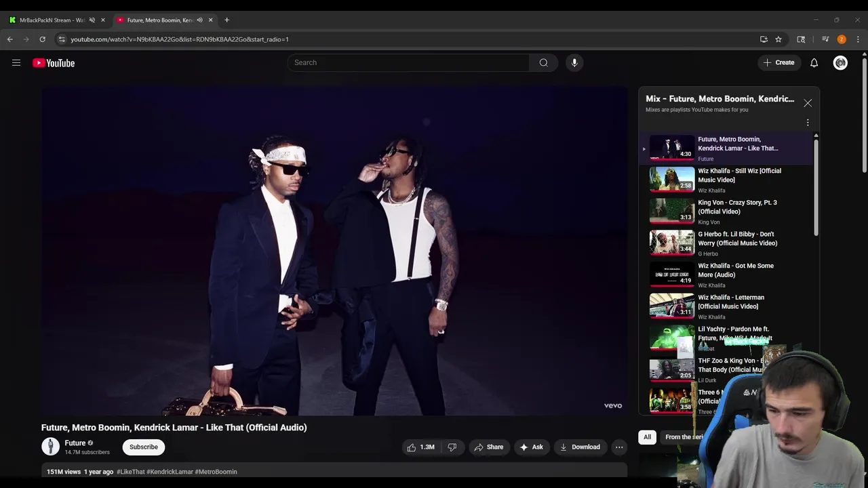Screen dimensions: 868x488
Task: Close the Mix playlist panel
Action: pos(808,103)
